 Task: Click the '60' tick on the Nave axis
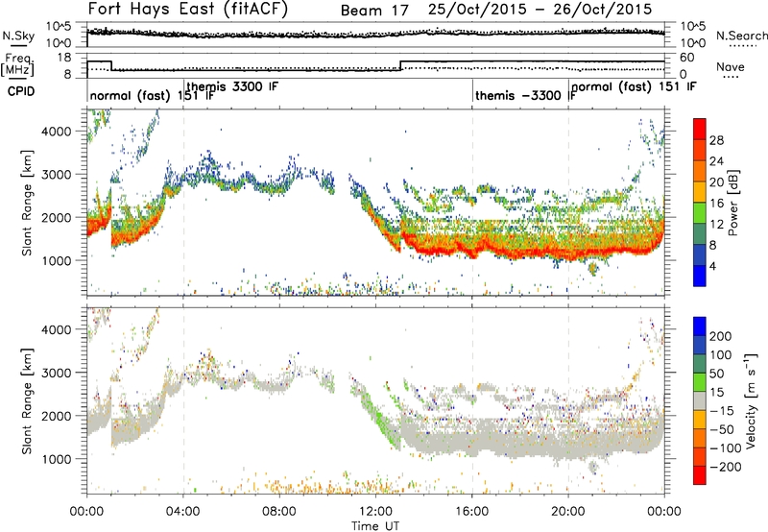(x=687, y=58)
